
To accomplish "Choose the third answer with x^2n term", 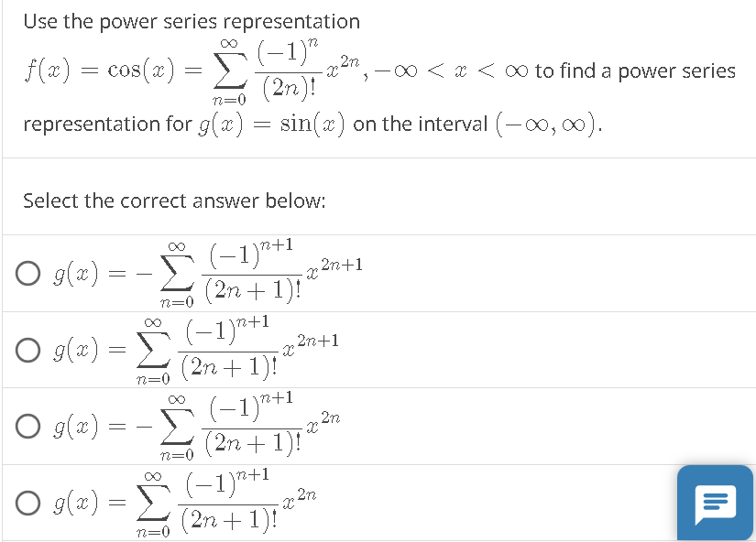I will click(x=27, y=426).
